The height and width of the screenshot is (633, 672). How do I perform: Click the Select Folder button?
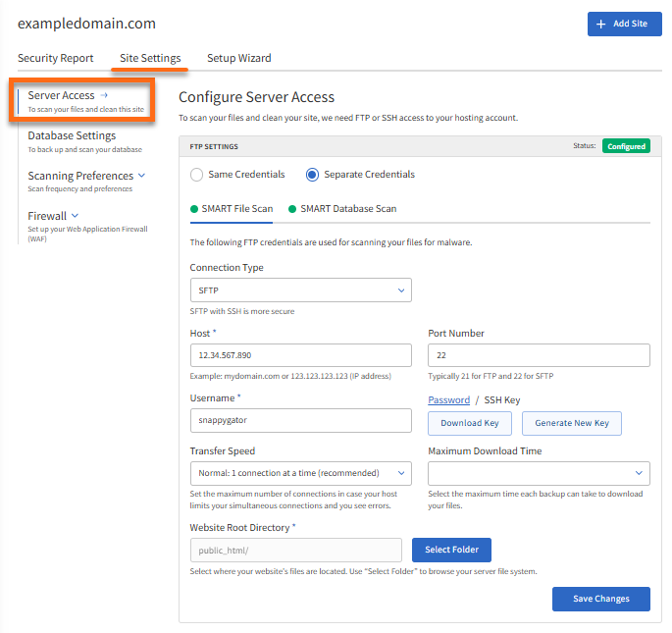(451, 550)
